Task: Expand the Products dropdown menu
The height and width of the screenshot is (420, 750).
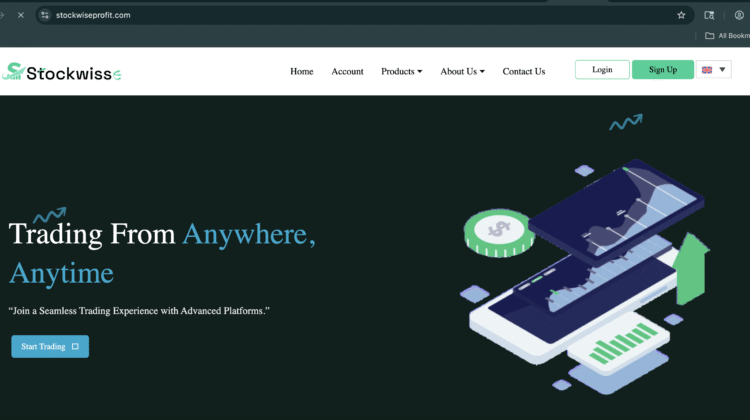Action: pyautogui.click(x=401, y=71)
